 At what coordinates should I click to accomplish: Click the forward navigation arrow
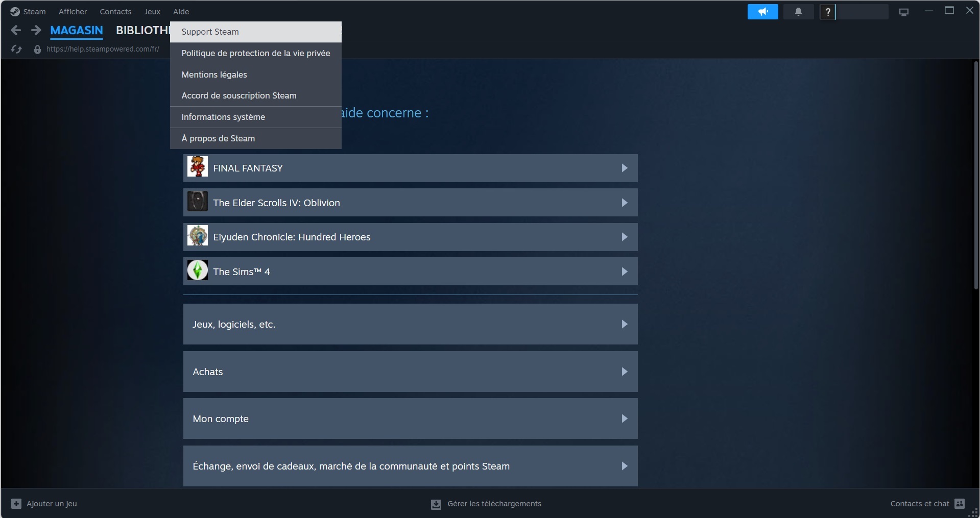(36, 30)
